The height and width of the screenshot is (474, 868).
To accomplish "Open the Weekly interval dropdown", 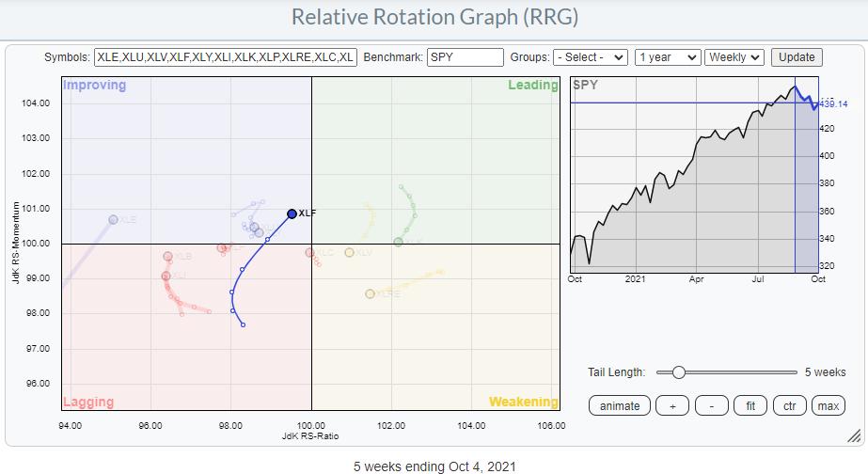I will [734, 57].
